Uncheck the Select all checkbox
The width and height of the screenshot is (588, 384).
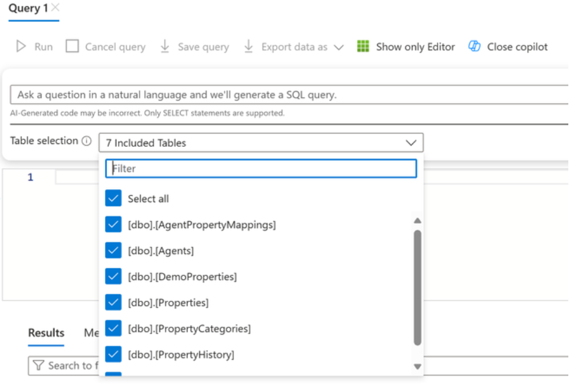pos(113,198)
